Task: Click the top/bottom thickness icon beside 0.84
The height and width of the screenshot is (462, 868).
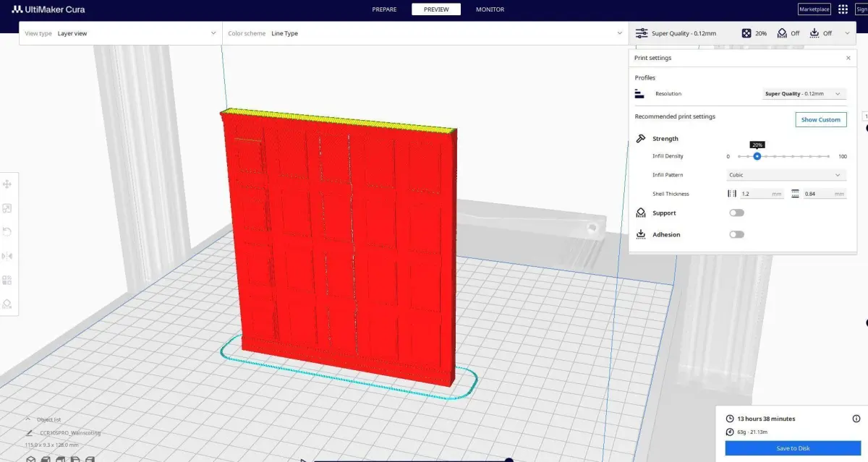Action: (x=796, y=194)
